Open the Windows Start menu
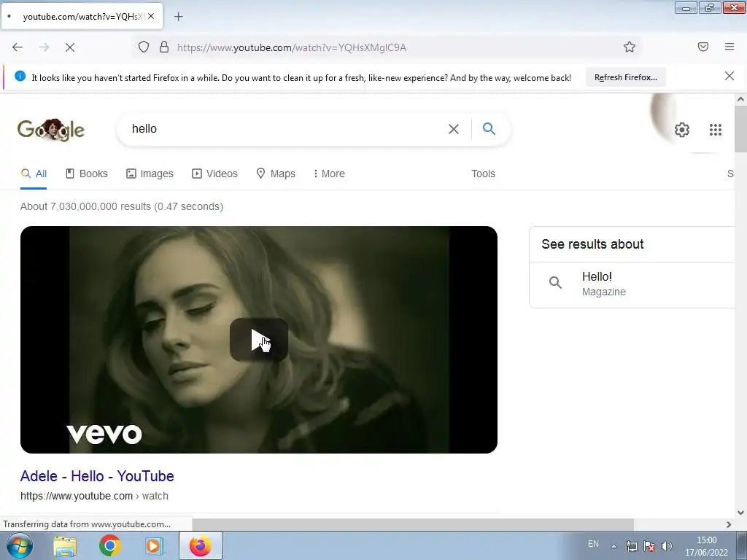The width and height of the screenshot is (747, 560). [x=20, y=545]
